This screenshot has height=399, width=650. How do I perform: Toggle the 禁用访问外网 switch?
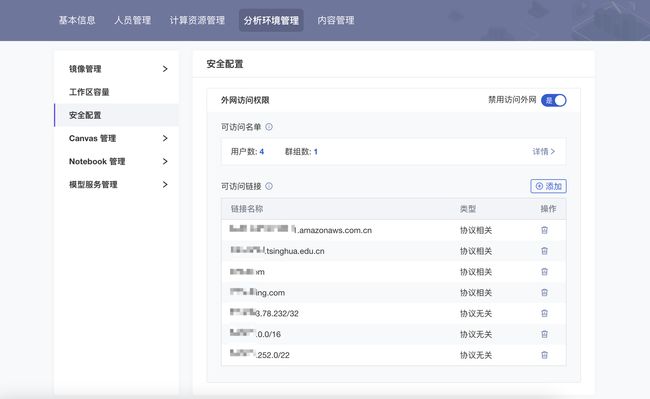(x=553, y=100)
